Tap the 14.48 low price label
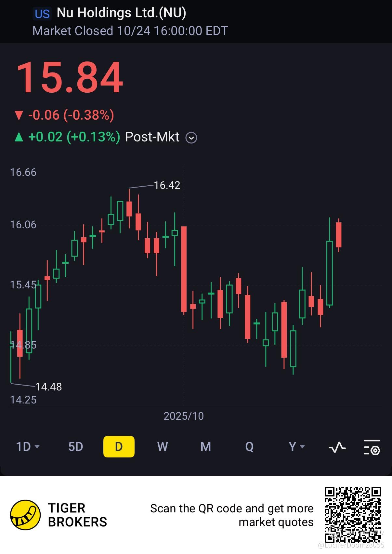The image size is (392, 554). [x=48, y=387]
